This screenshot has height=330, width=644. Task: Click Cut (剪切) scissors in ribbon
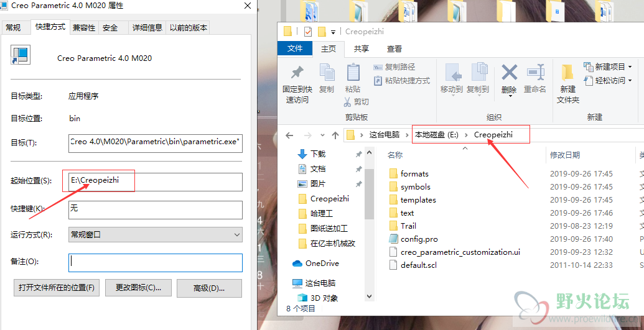pos(356,102)
